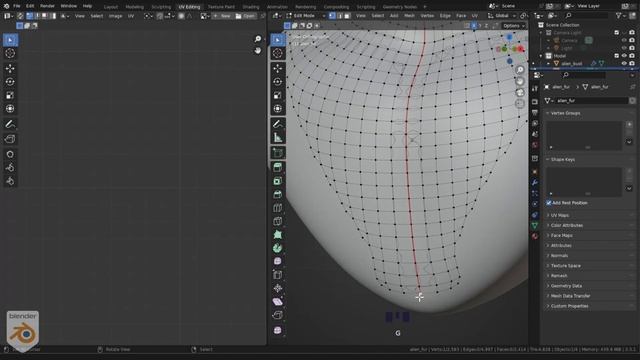Select the 3D viewport Scale tool
The height and width of the screenshot is (360, 640).
coord(278,95)
